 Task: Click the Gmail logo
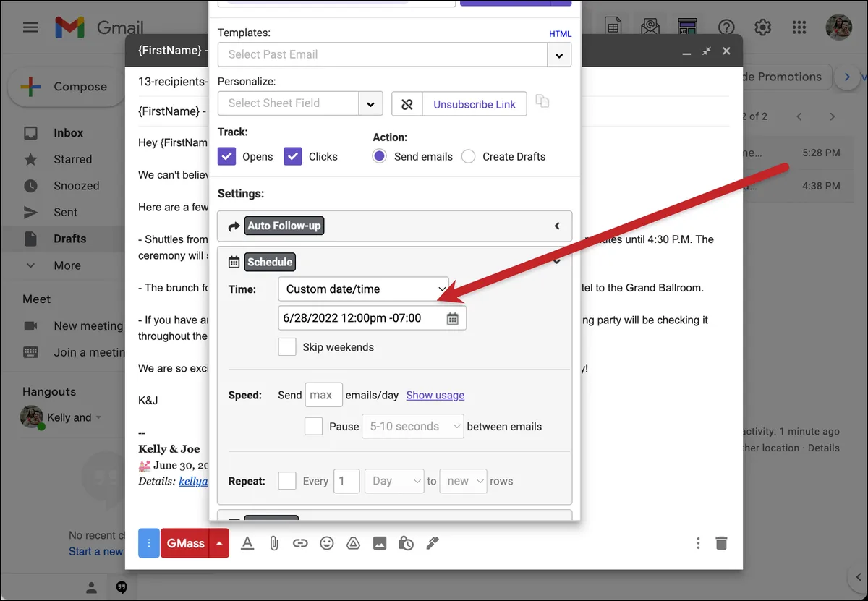coord(99,28)
